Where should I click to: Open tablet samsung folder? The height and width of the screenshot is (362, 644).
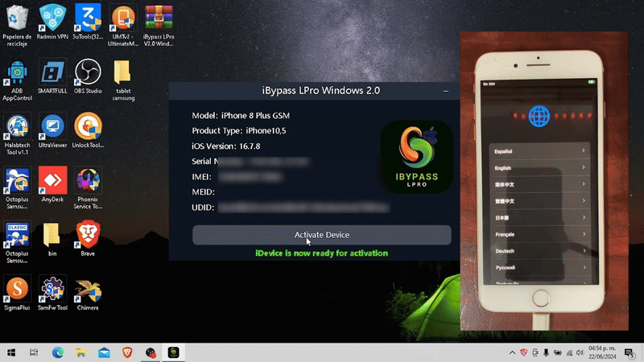click(123, 80)
